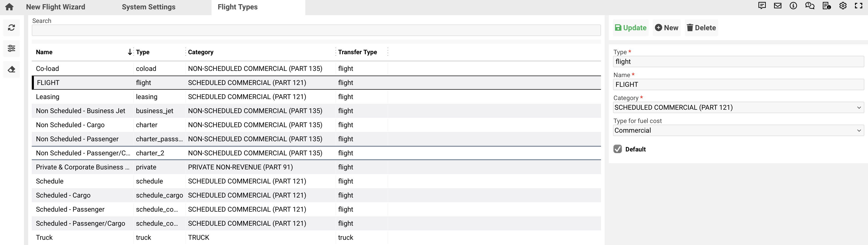Click the eraser clear icon

pyautogui.click(x=11, y=69)
